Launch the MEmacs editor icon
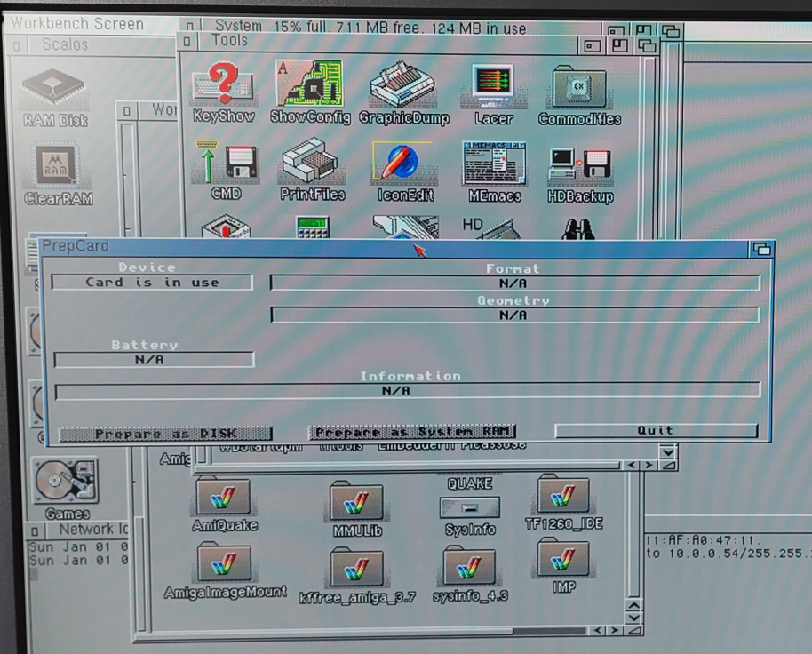The width and height of the screenshot is (812, 654). [494, 171]
